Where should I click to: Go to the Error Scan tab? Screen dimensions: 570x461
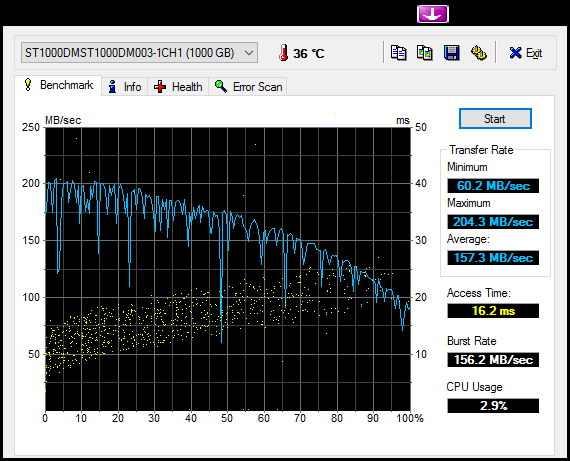pyautogui.click(x=248, y=87)
